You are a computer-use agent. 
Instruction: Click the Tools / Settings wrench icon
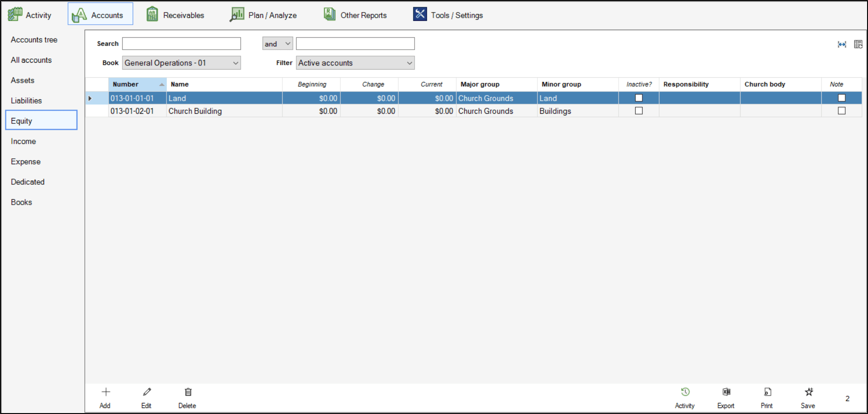click(x=420, y=14)
